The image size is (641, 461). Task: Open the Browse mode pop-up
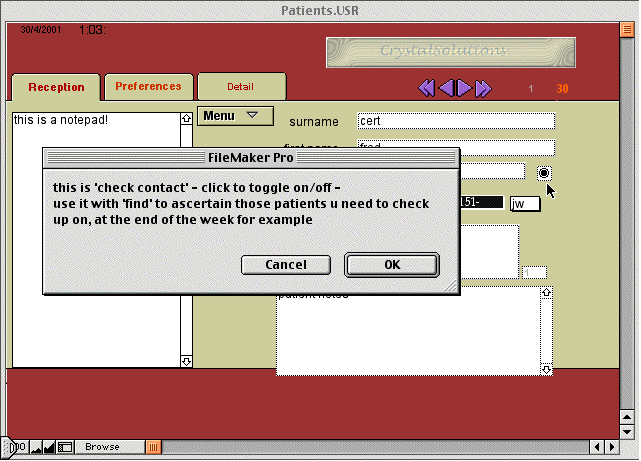tap(109, 447)
